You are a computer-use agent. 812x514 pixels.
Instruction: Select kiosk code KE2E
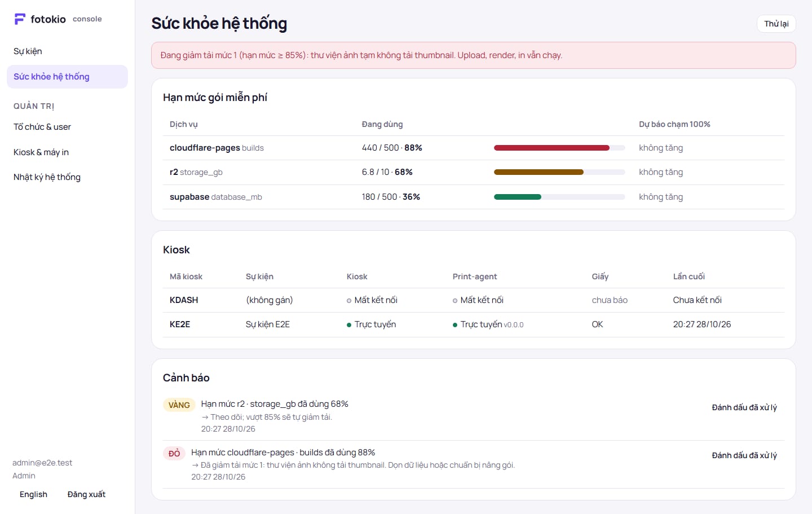pos(180,324)
